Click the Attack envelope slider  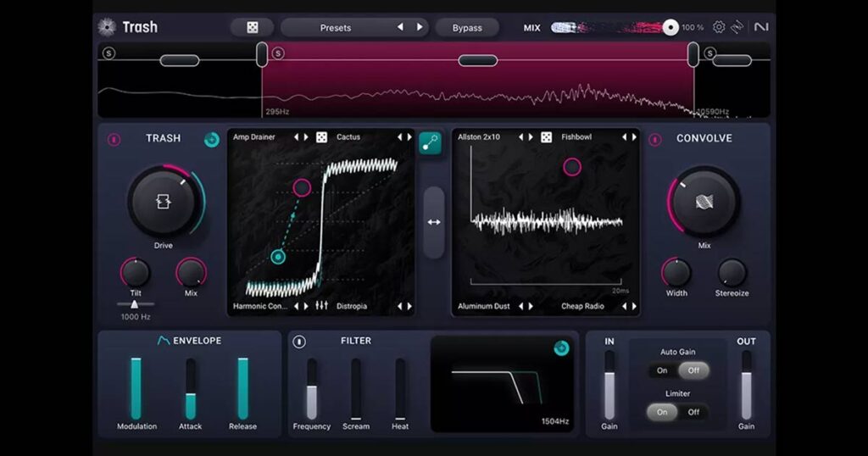191,388
